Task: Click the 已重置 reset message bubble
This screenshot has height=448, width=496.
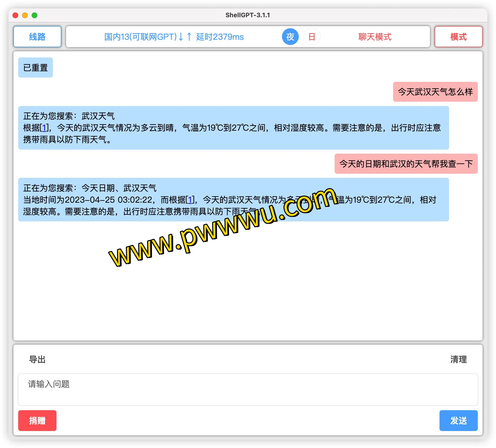Action: (35, 67)
